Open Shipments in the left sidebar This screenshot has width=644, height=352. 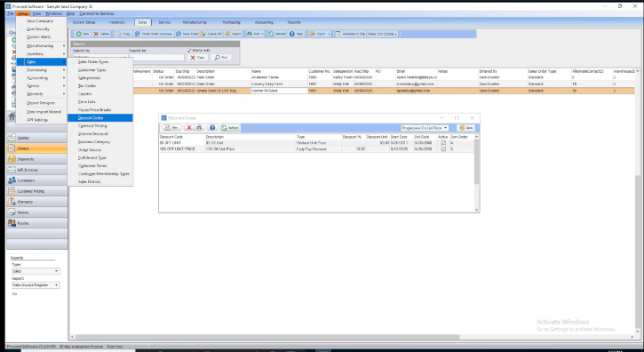point(37,159)
